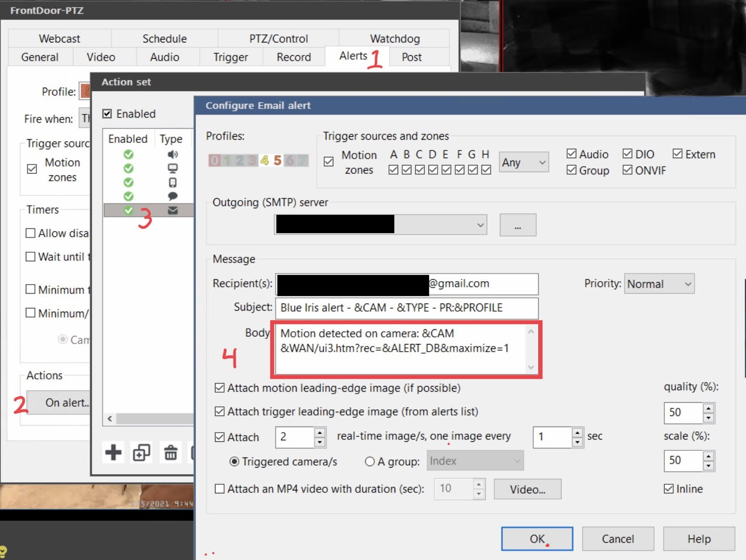Toggle the Extern trigger source
Viewport: 746px width, 560px height.
[677, 153]
